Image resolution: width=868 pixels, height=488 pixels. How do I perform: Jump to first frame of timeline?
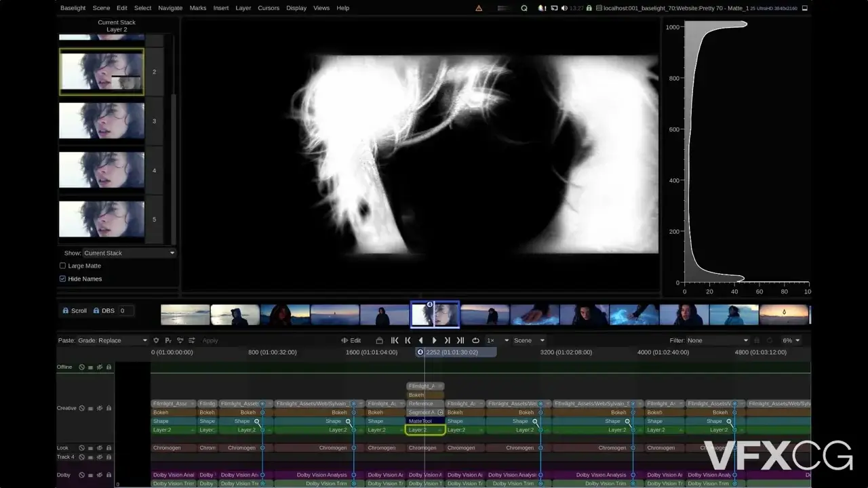click(x=395, y=340)
